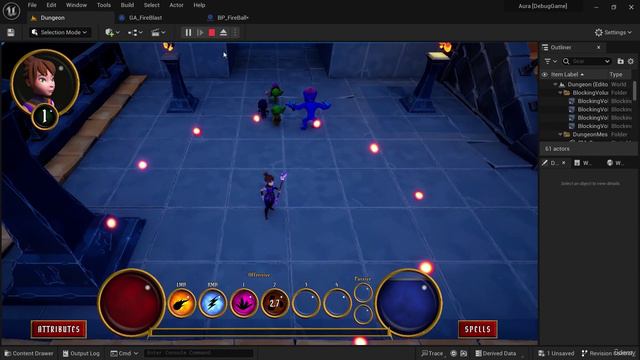Viewport: 640px width, 360px height.
Task: Select the W... tab with globe icon
Action: tap(615, 163)
